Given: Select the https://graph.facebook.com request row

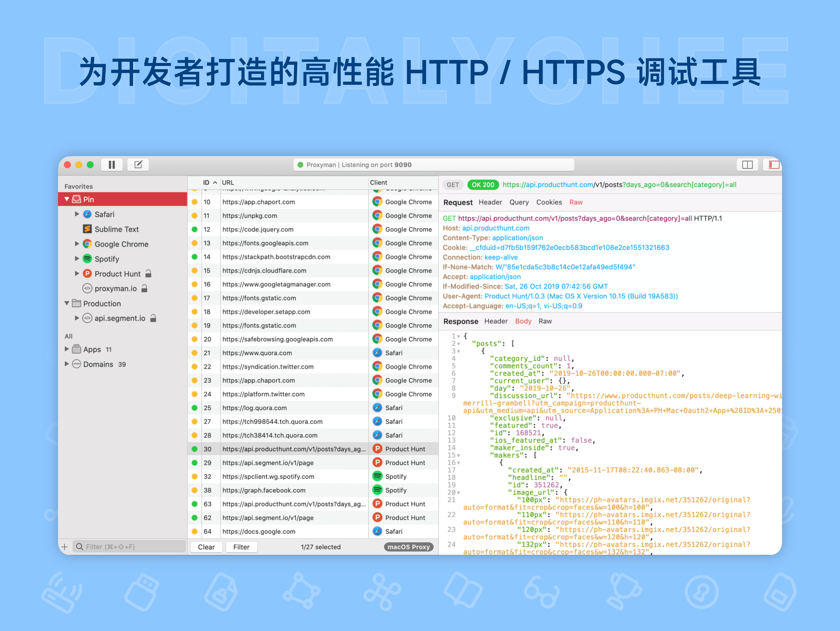Looking at the screenshot, I should (x=313, y=491).
